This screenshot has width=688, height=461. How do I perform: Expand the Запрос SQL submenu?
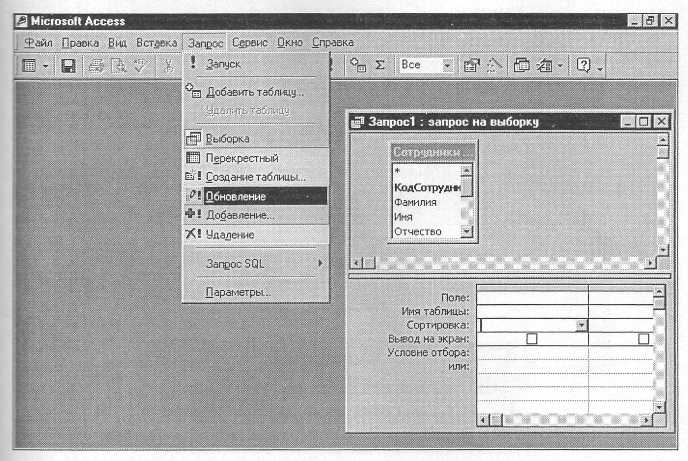[256, 264]
